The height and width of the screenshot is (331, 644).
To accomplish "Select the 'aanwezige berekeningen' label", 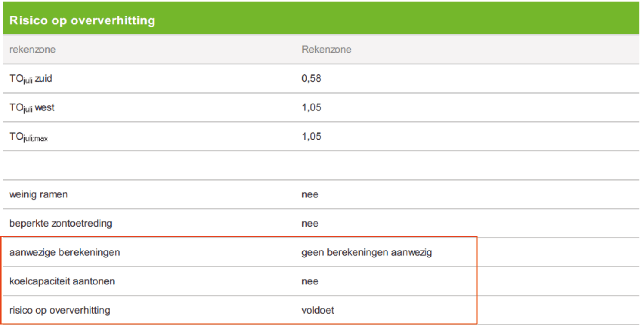I will [64, 252].
